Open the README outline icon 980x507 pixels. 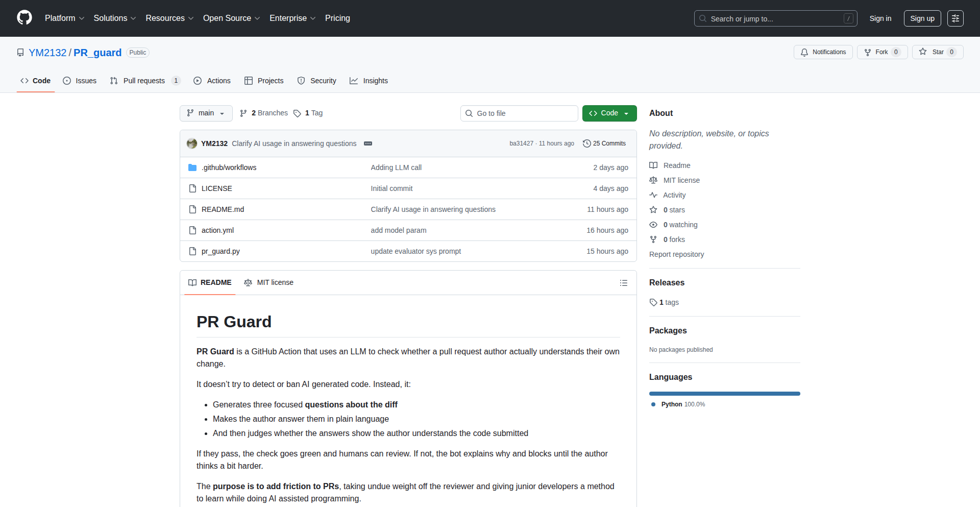tap(624, 283)
